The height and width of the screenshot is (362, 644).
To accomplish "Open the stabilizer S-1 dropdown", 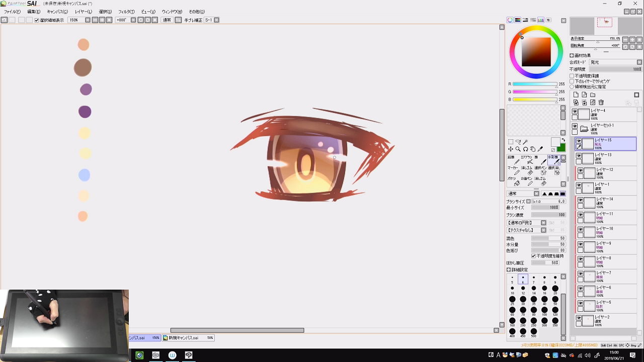I will (x=217, y=20).
